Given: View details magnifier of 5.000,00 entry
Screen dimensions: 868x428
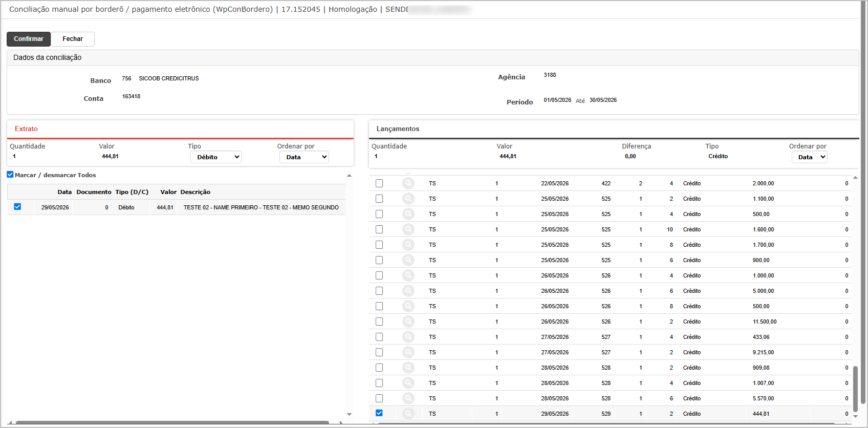Looking at the screenshot, I should (408, 291).
